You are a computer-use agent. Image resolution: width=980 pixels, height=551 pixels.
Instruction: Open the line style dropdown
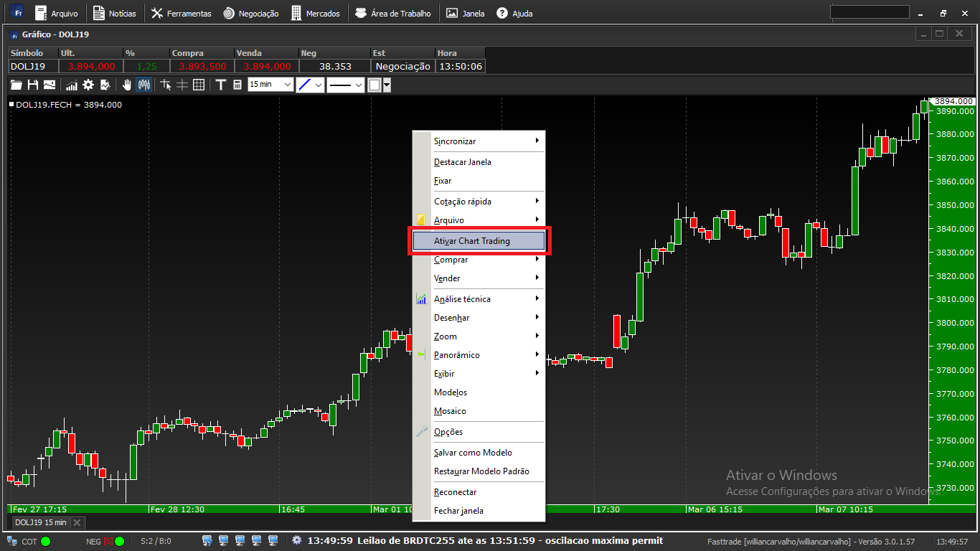point(346,85)
